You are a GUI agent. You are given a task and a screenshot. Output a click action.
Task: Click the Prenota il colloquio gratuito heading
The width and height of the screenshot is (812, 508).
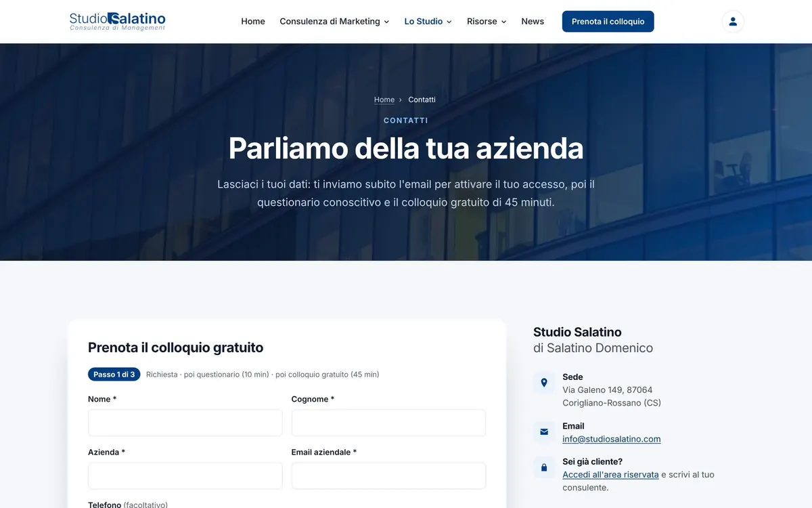(x=176, y=347)
